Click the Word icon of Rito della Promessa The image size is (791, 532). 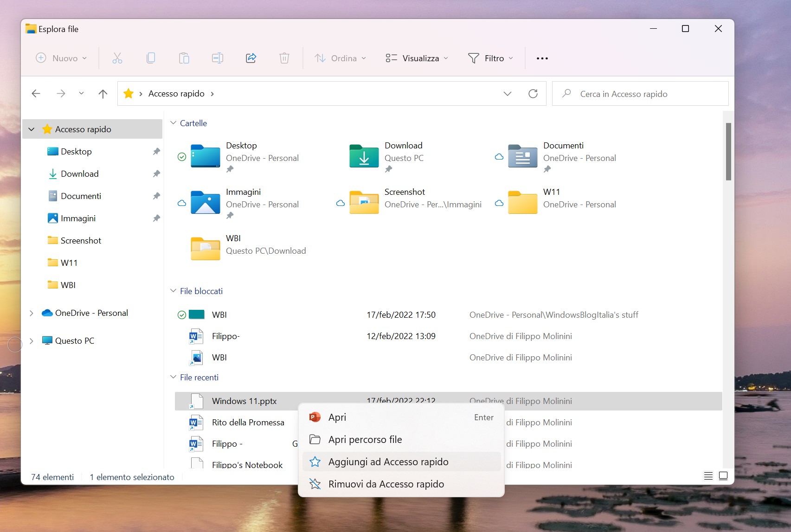[196, 423]
